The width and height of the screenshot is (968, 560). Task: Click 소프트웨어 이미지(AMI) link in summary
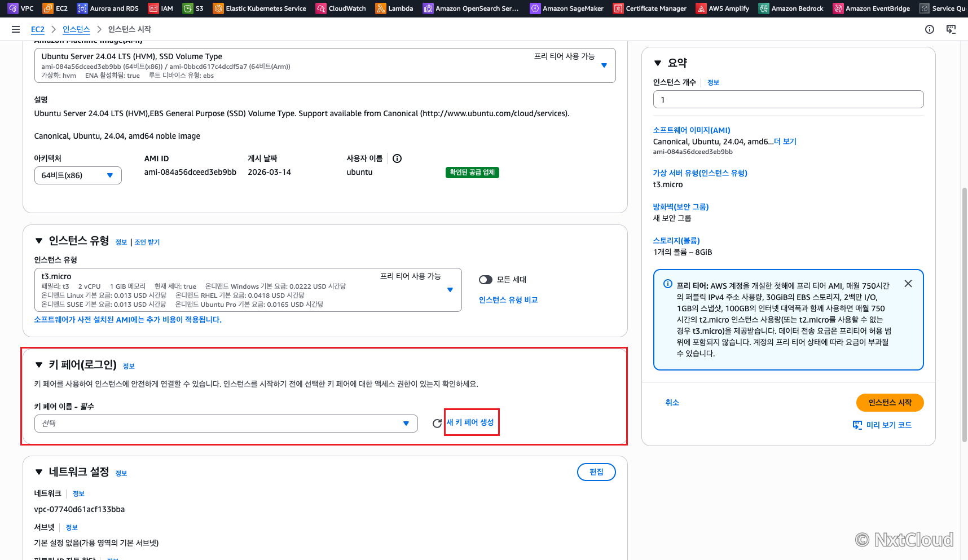(x=692, y=130)
